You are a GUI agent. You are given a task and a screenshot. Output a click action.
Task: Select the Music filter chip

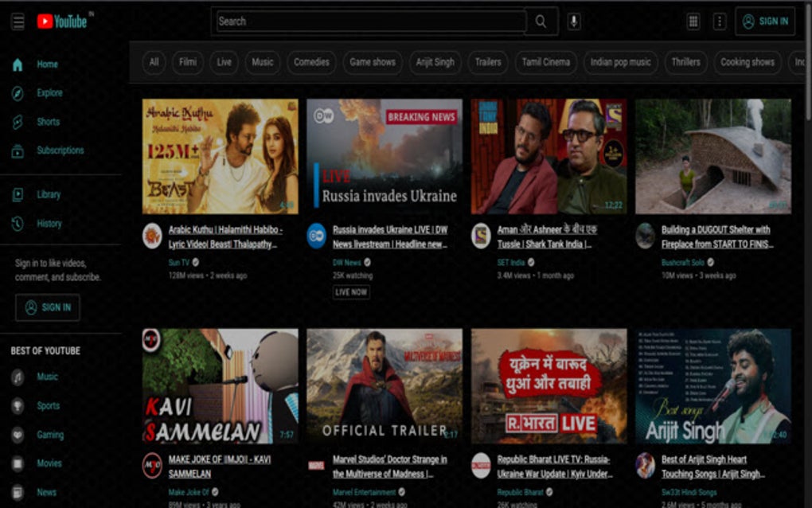[x=262, y=62]
